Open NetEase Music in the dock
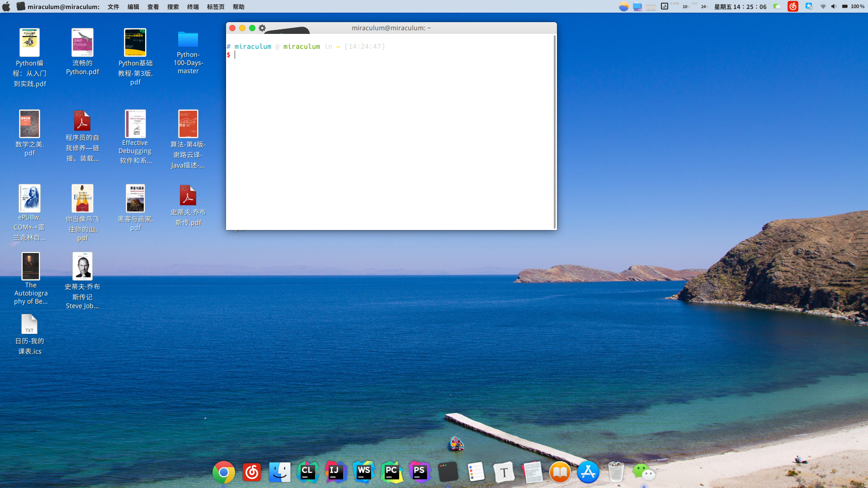Screen dimensions: 868x488 tap(252, 473)
